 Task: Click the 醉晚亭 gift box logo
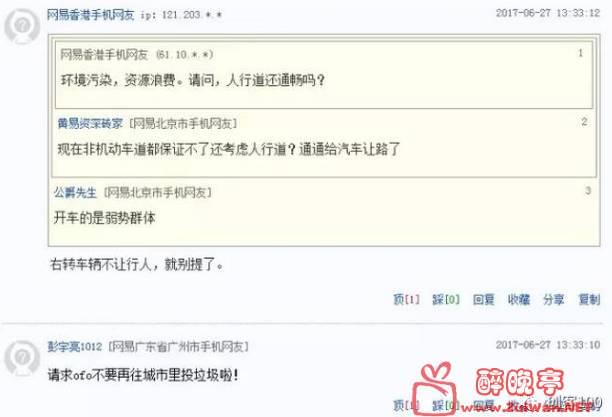tap(434, 387)
